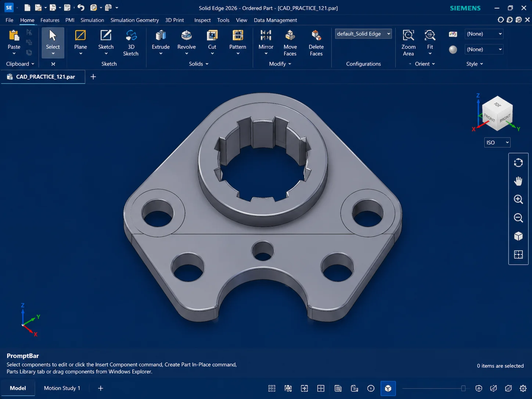
Task: Toggle the highlighted 3D cube view button
Action: (388, 388)
